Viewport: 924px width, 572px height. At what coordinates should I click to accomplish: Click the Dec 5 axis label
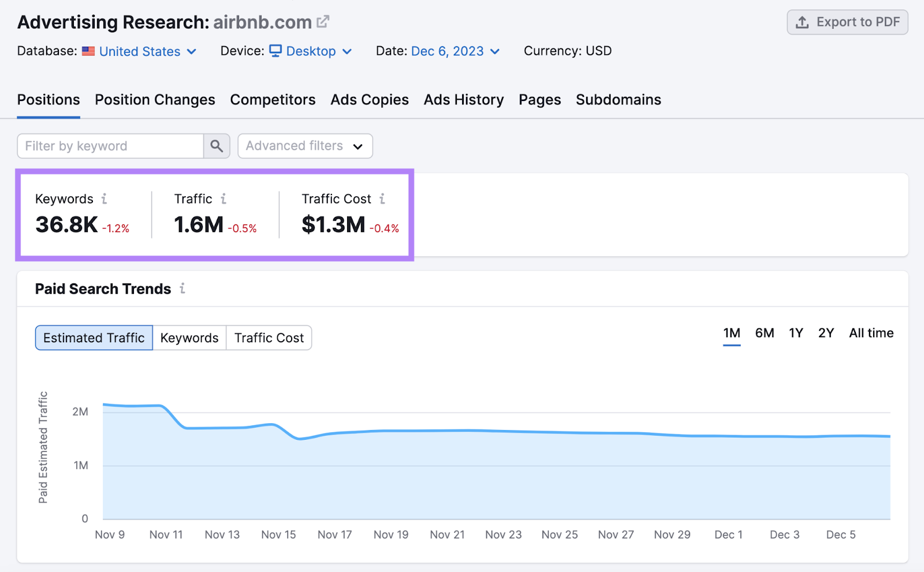(841, 534)
